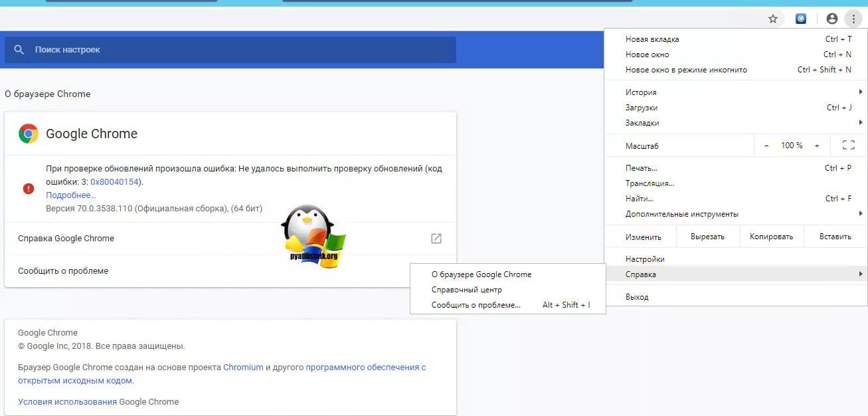The width and height of the screenshot is (868, 416).
Task: Increase zoom with the plus button
Action: click(817, 146)
